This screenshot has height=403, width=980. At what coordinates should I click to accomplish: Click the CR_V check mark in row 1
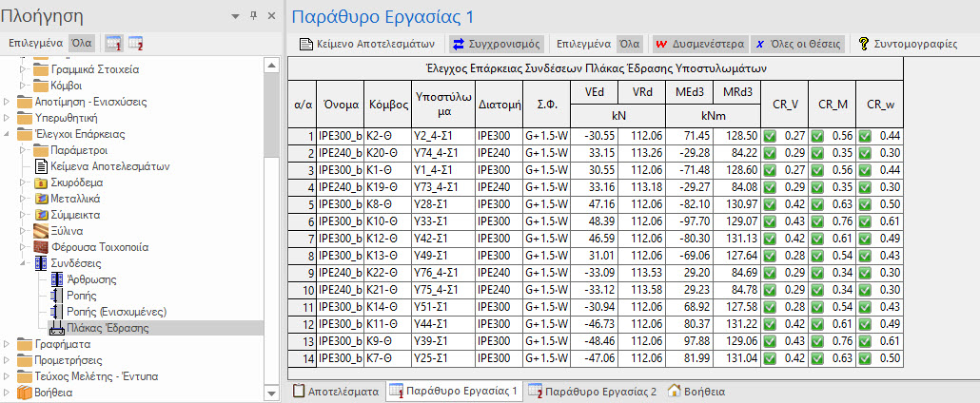click(770, 136)
